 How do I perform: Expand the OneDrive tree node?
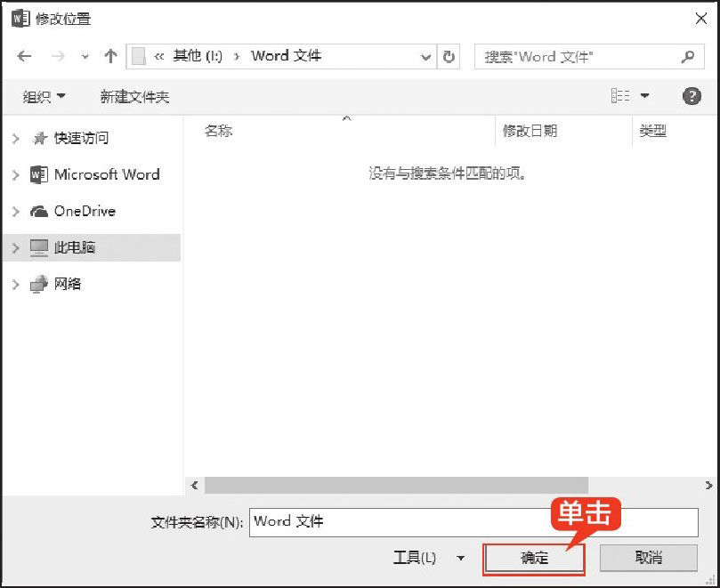tap(16, 212)
